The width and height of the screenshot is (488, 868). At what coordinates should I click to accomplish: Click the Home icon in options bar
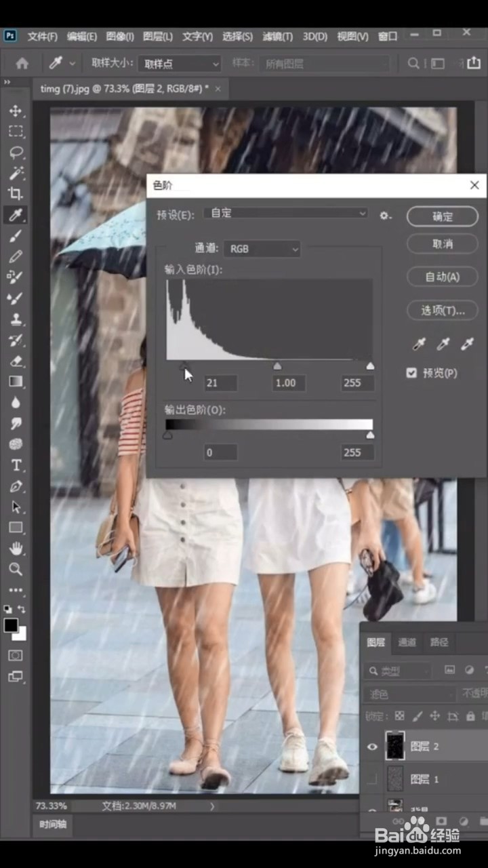tap(22, 63)
